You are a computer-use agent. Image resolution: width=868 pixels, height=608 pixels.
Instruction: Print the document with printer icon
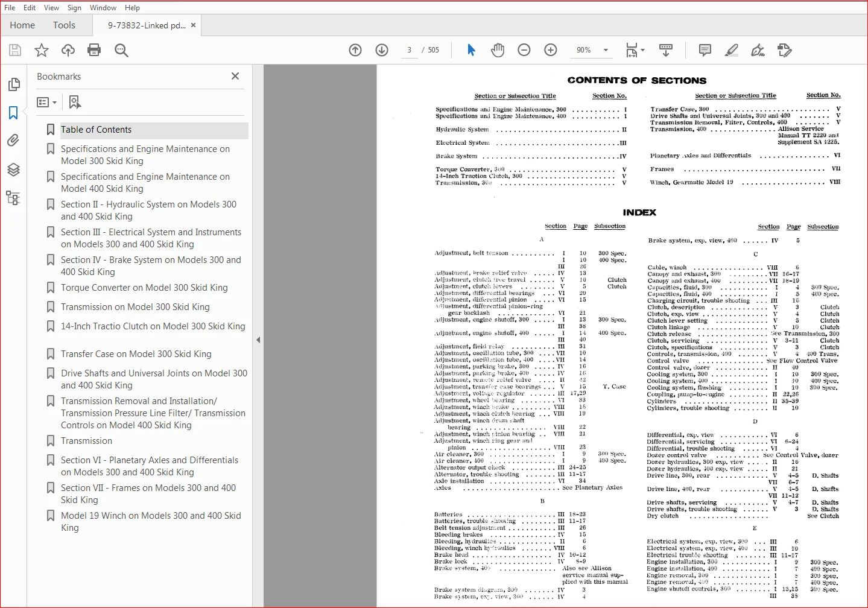(94, 50)
